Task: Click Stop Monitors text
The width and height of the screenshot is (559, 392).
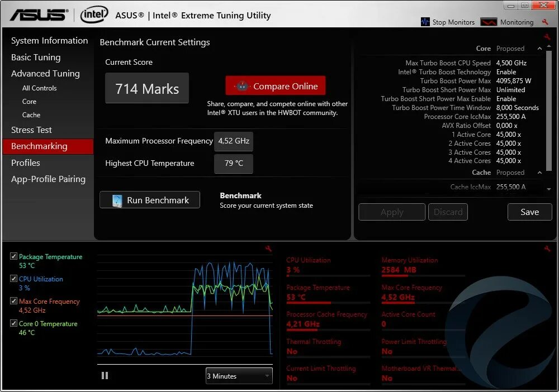Action: pyautogui.click(x=453, y=22)
